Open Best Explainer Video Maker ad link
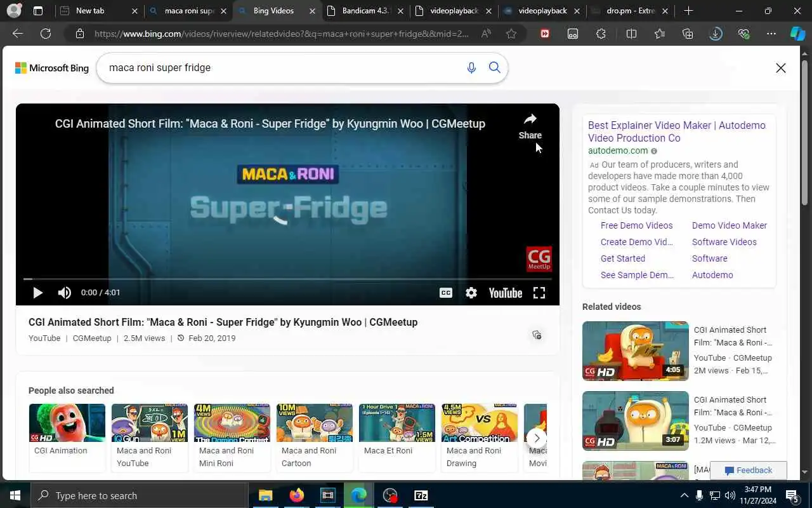The image size is (812, 508). pyautogui.click(x=677, y=131)
